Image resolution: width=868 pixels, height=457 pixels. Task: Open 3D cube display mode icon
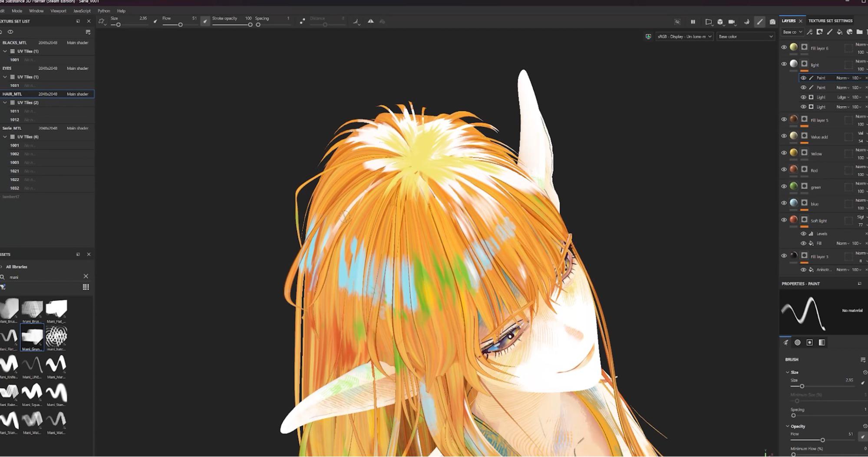click(720, 22)
